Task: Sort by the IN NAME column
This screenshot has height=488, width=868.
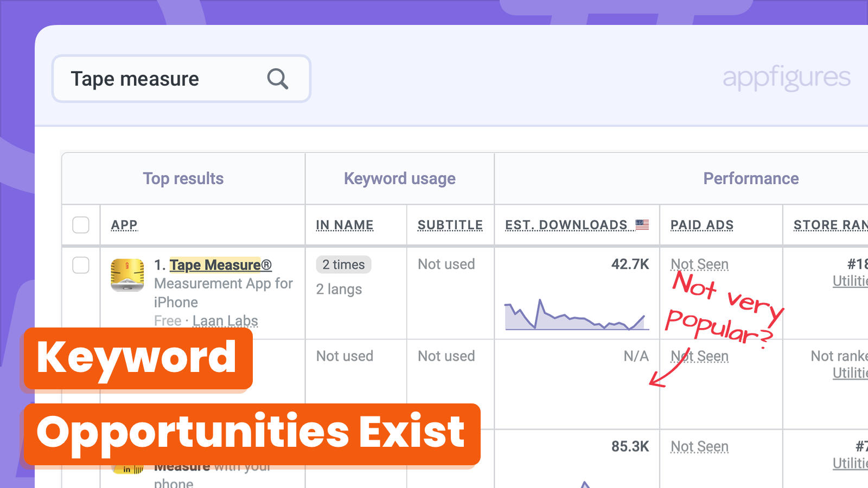Action: coord(344,224)
